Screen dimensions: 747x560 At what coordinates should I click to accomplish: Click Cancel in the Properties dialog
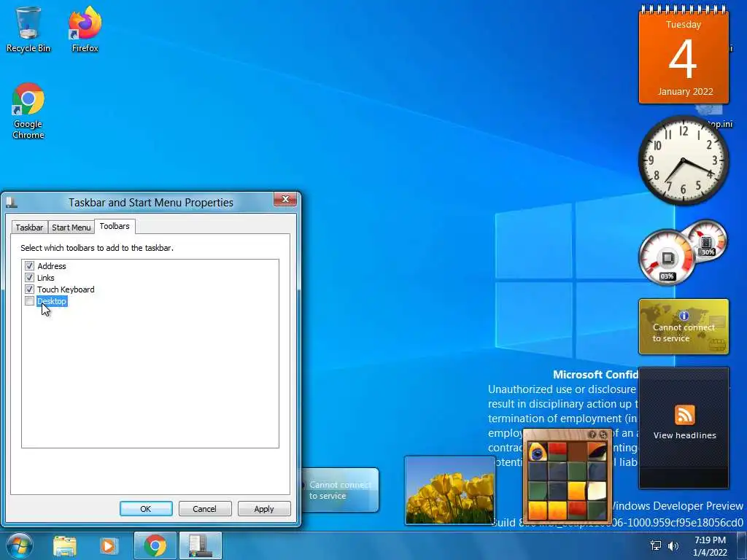[205, 508]
